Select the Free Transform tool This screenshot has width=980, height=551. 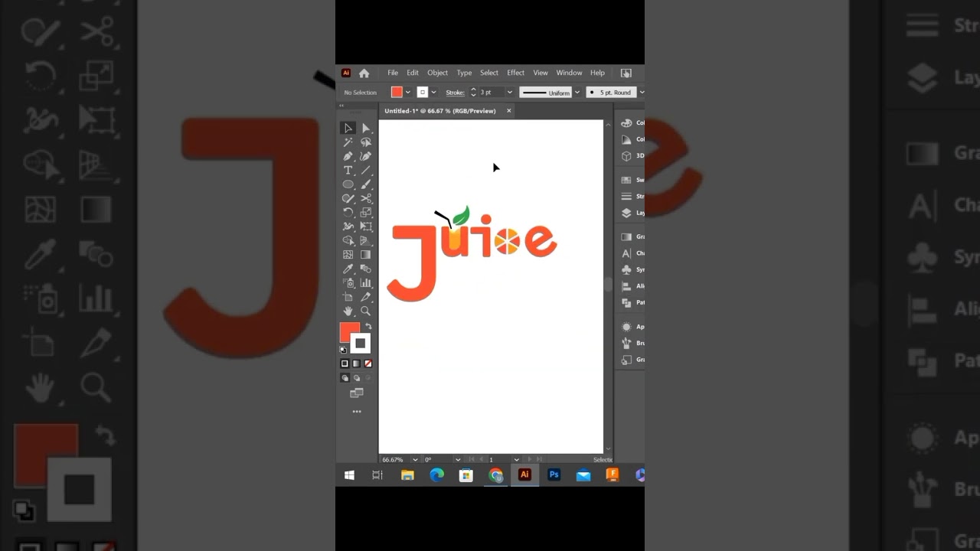[365, 227]
